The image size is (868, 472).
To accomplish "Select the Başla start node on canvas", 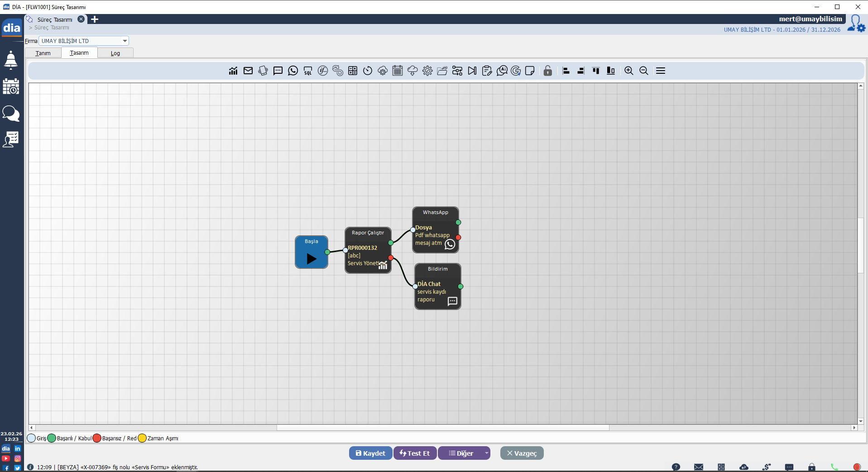I will coord(311,252).
